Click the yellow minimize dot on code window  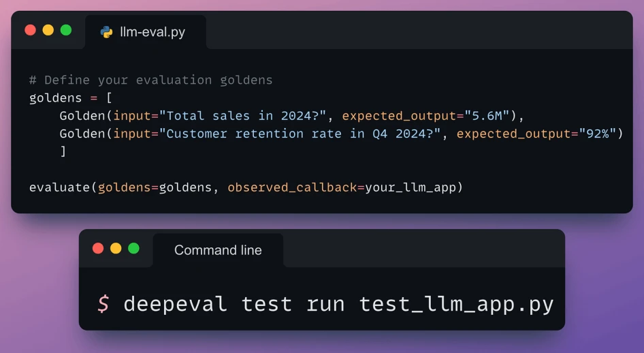coord(48,30)
